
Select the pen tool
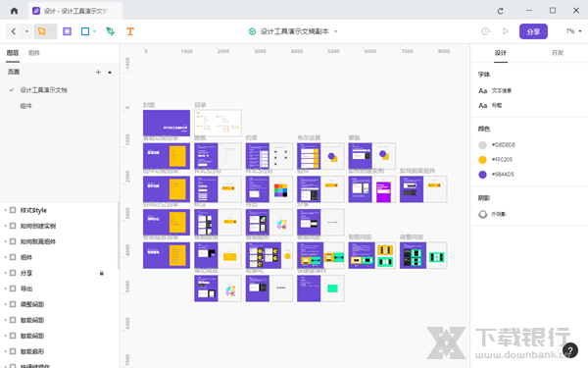click(x=110, y=31)
